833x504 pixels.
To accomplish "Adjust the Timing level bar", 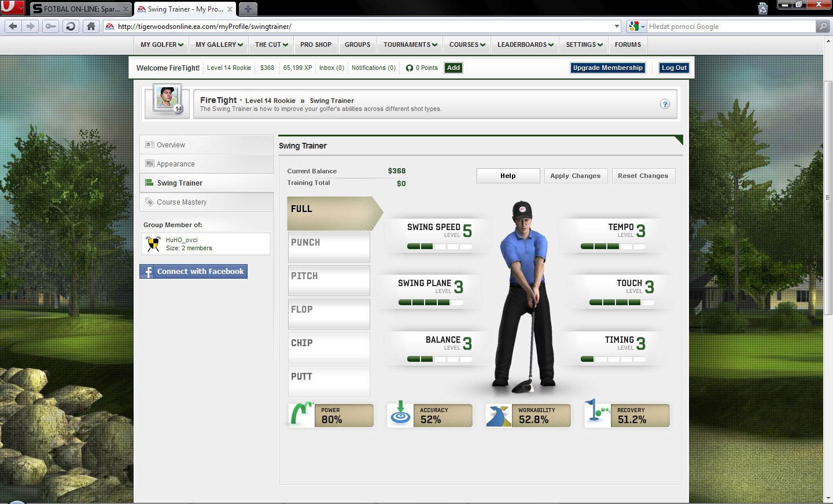I will coord(613,359).
